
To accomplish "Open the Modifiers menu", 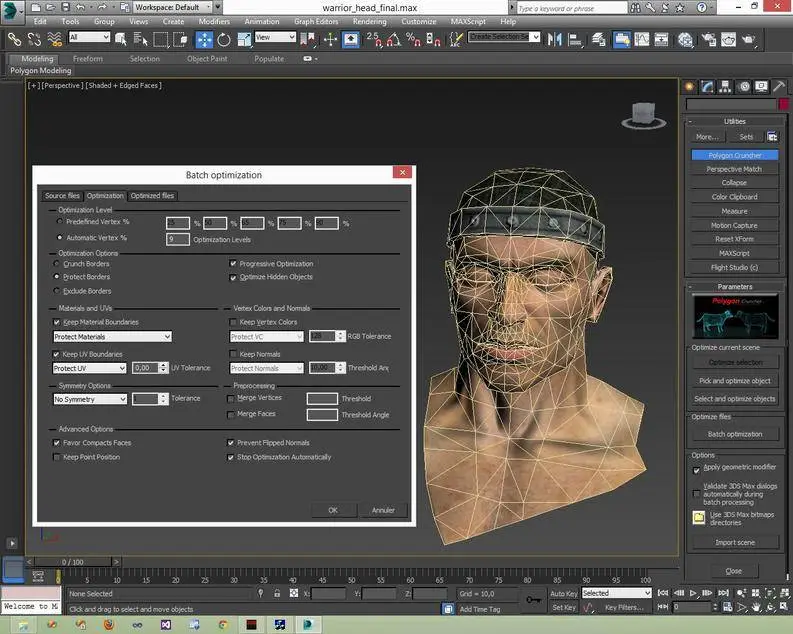I will (214, 21).
